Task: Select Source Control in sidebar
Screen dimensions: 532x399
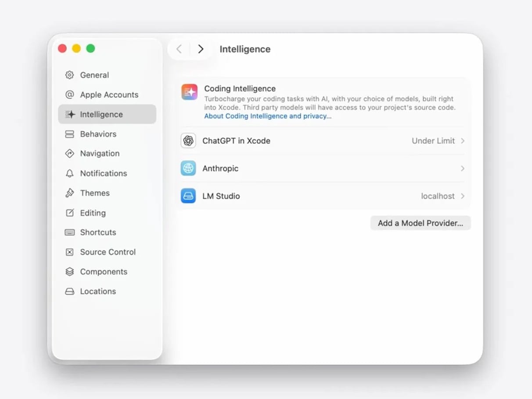Action: (108, 252)
